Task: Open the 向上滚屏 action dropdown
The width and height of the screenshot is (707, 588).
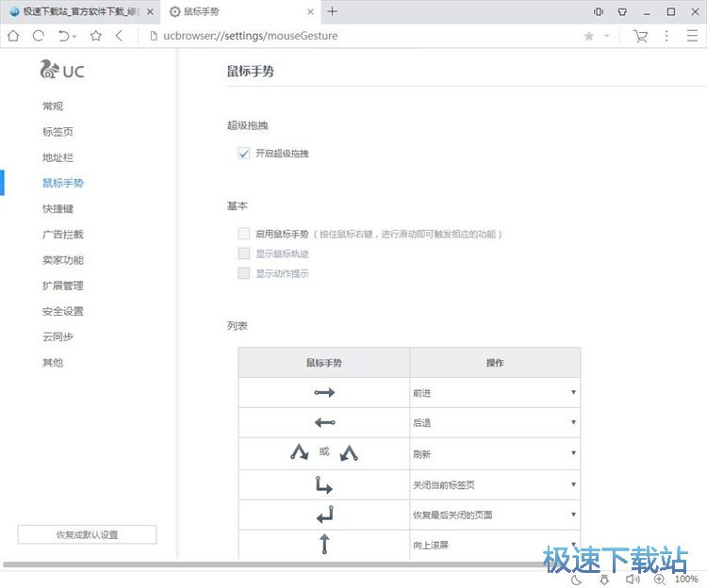Action: click(495, 545)
